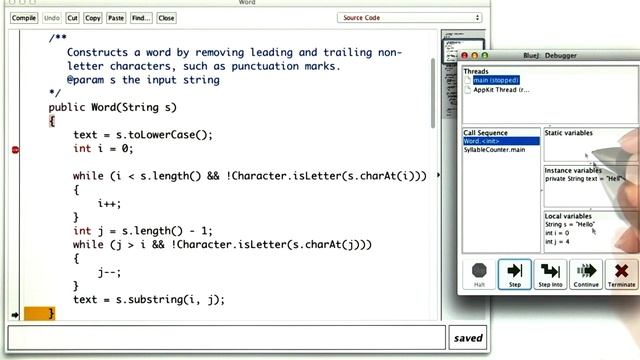Click the Close button in editor toolbar
Image resolution: width=640 pixels, height=360 pixels.
click(166, 18)
